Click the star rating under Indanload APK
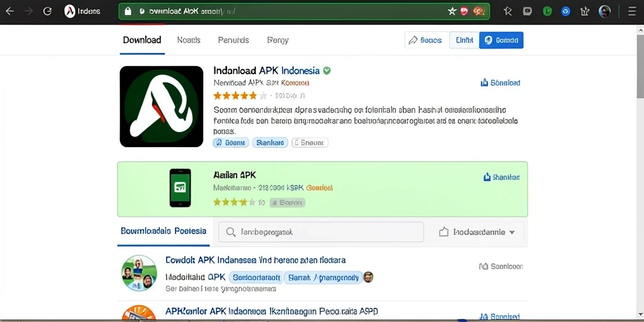This screenshot has width=644, height=322. coord(240,96)
